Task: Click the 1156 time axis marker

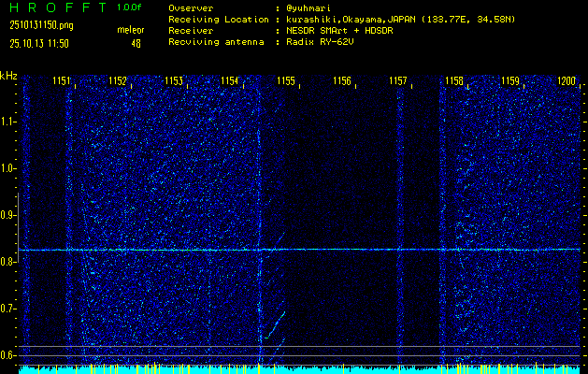Action: [342, 81]
